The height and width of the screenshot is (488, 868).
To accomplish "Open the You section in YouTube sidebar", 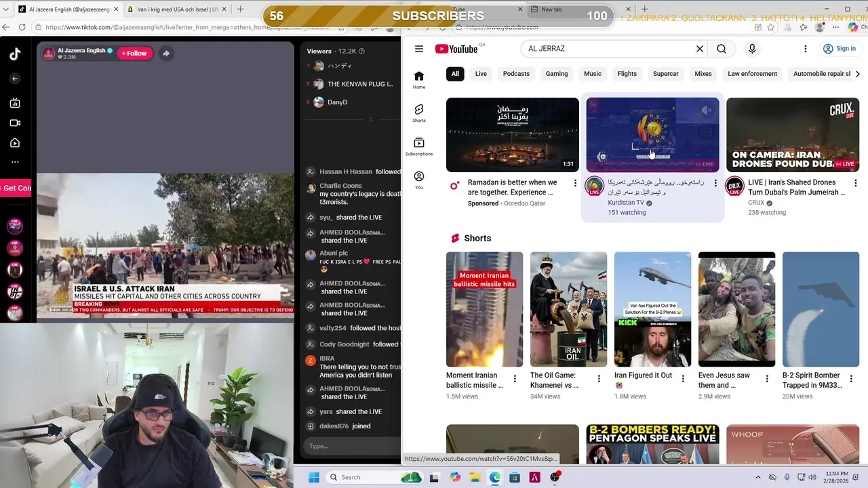I will 419,180.
